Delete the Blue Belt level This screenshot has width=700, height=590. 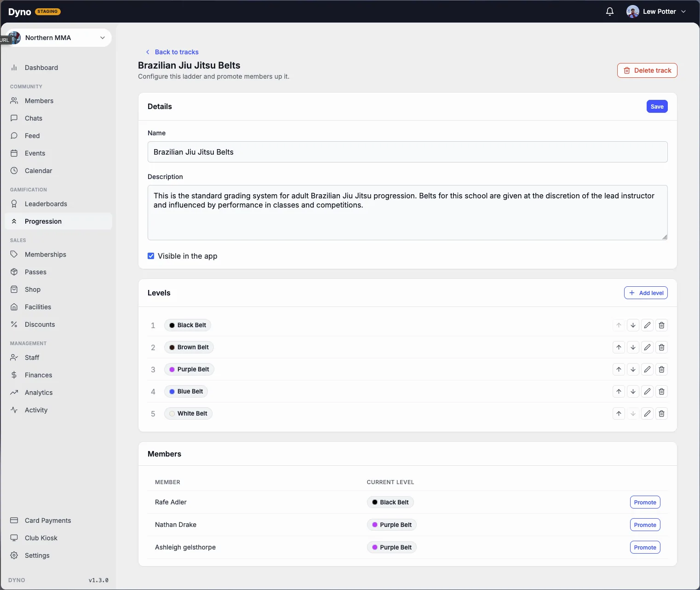pos(662,392)
